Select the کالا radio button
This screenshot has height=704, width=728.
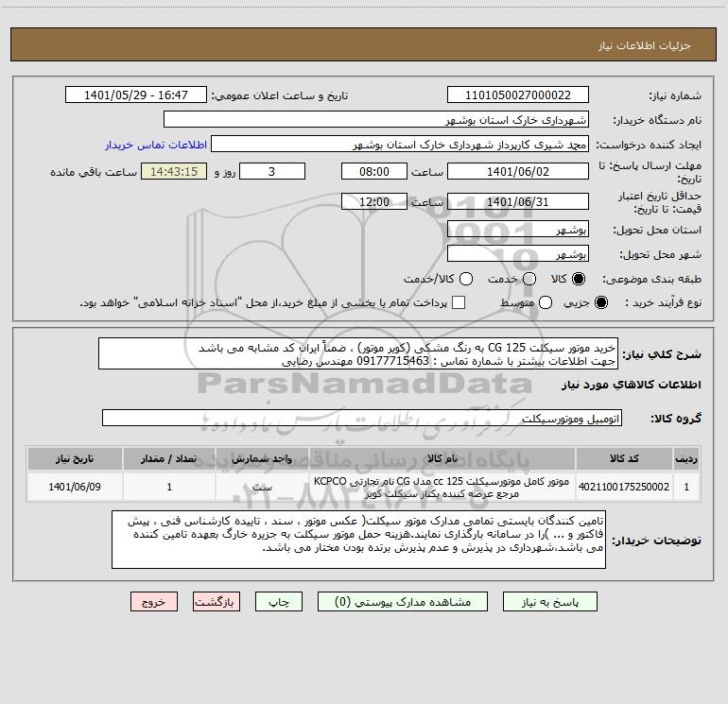579,279
